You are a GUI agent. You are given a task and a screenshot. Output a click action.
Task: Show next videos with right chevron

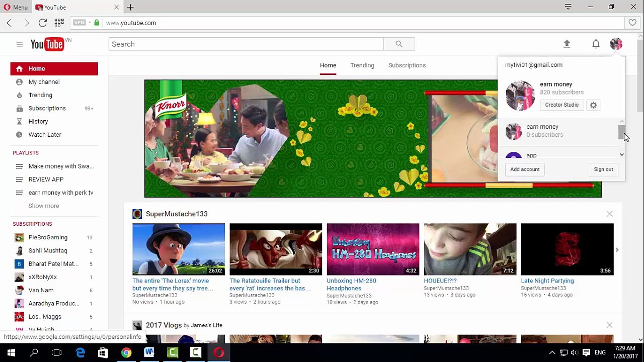pos(617,250)
